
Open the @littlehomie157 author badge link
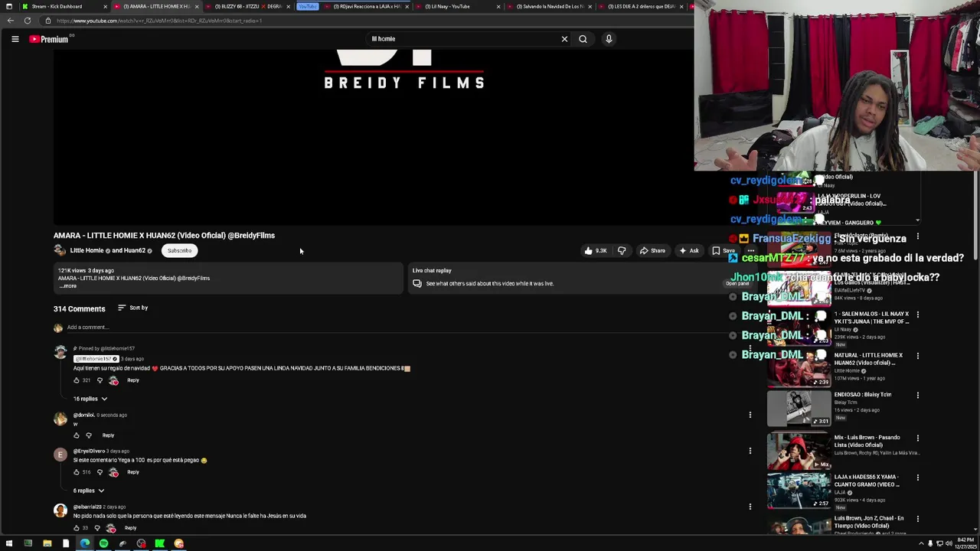tap(96, 359)
